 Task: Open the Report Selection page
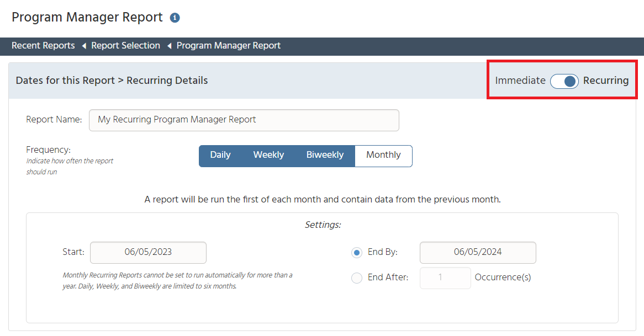click(125, 45)
